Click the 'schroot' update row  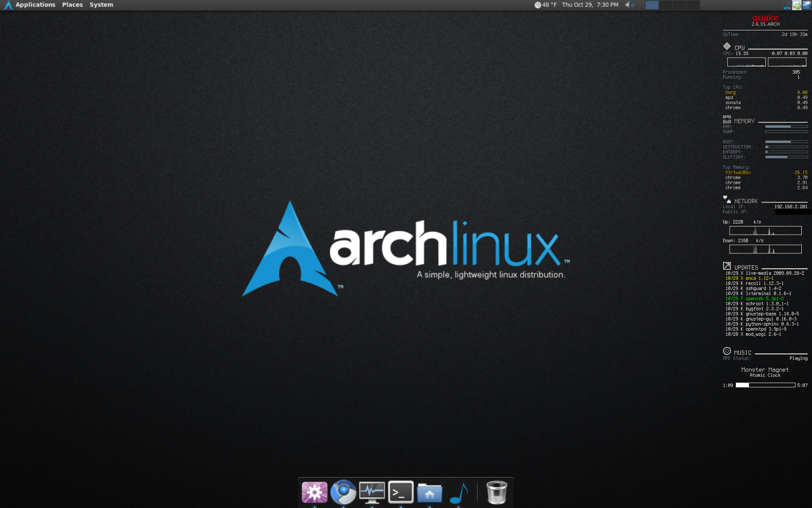(757, 304)
